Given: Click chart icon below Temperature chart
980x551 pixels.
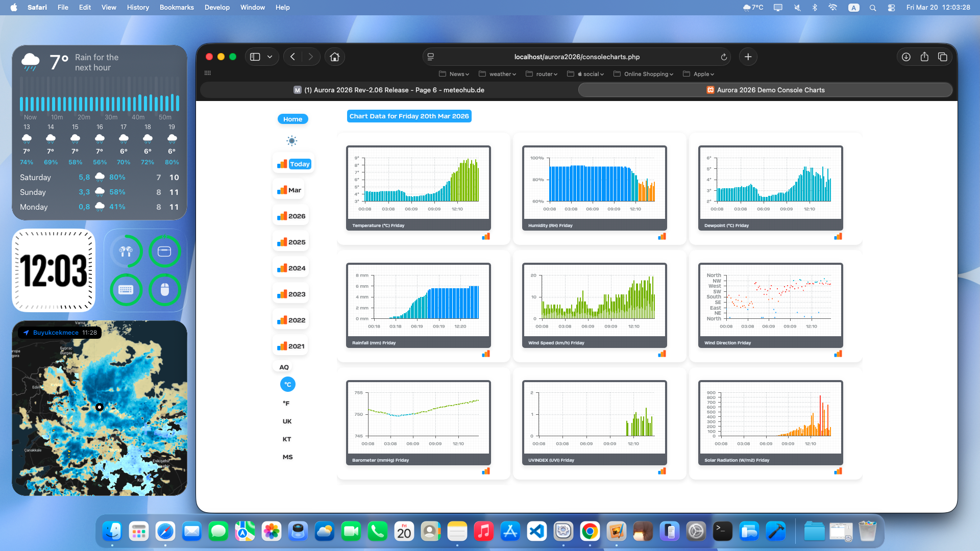Looking at the screenshot, I should point(486,236).
